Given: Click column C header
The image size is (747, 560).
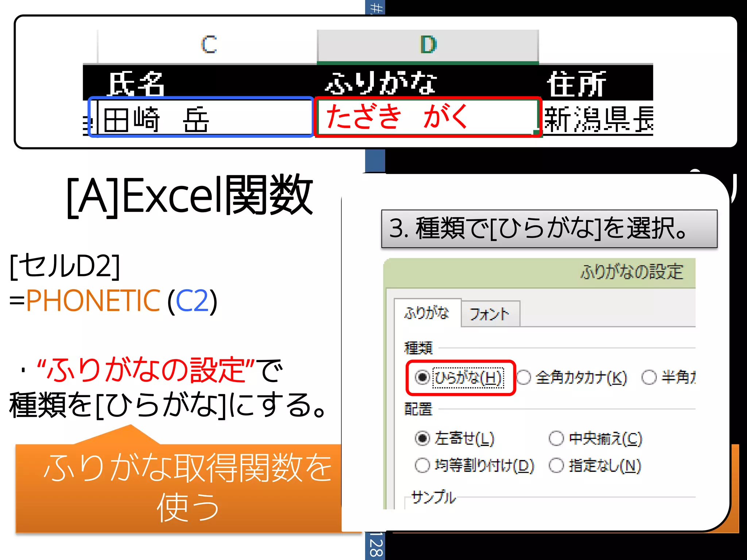Looking at the screenshot, I should pos(208,46).
